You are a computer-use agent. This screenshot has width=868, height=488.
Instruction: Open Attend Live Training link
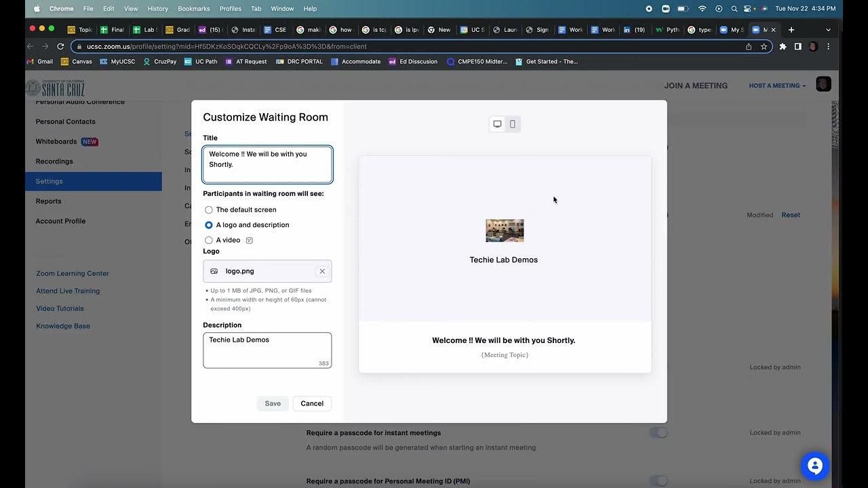(68, 291)
